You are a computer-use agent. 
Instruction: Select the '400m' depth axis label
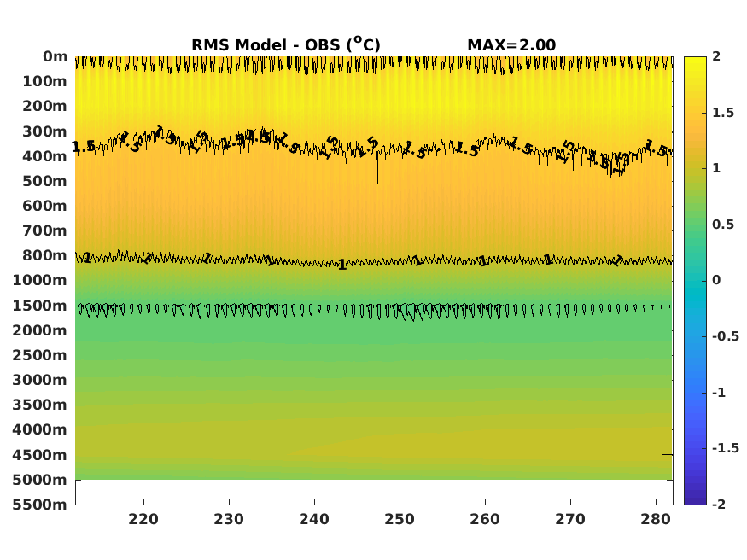pyautogui.click(x=44, y=156)
